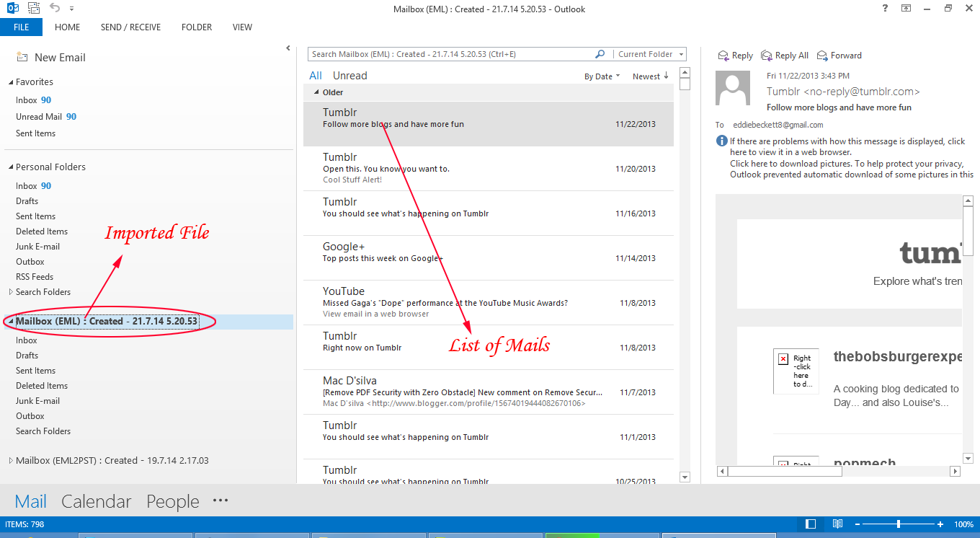
Task: Click the 100% zoom level value
Action: [x=963, y=524]
